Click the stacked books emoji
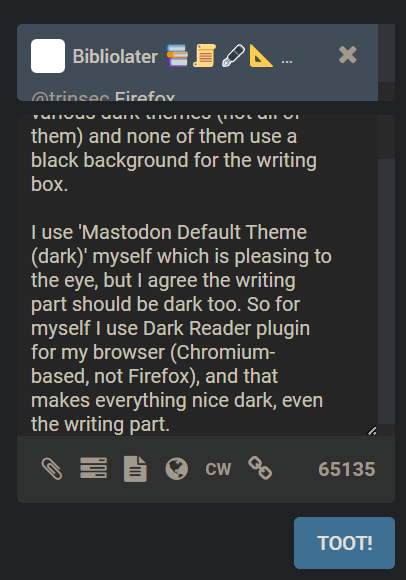406x580 pixels. (177, 55)
